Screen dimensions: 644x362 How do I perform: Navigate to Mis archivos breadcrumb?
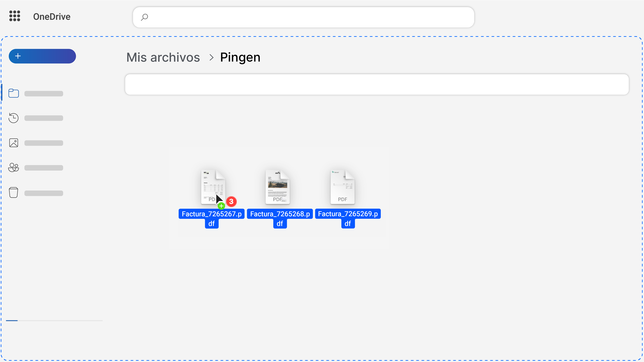[x=163, y=57]
